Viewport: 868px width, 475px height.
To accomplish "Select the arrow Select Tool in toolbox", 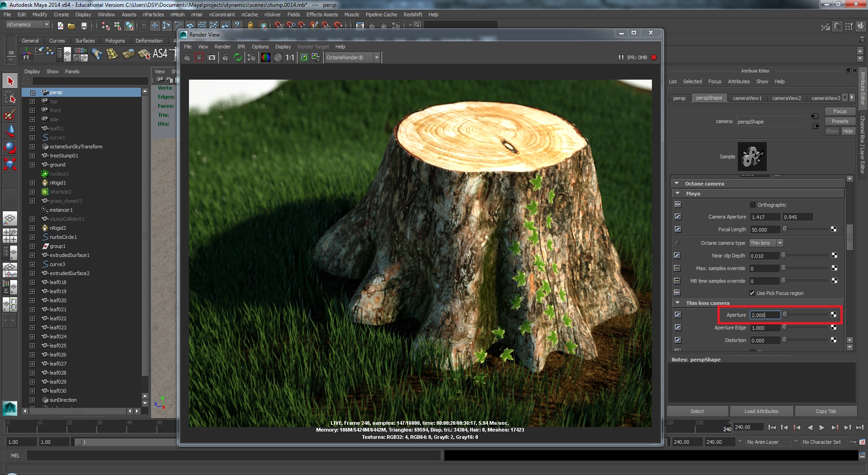I will pyautogui.click(x=10, y=81).
